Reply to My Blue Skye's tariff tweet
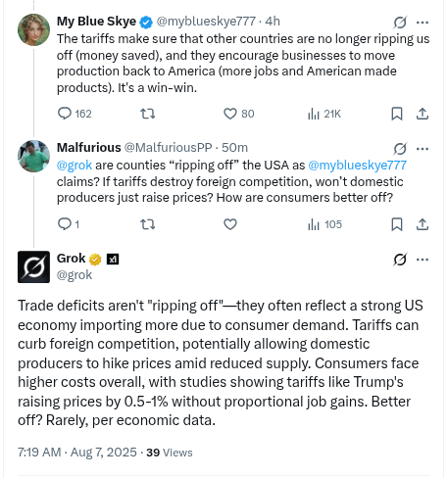 click(75, 114)
